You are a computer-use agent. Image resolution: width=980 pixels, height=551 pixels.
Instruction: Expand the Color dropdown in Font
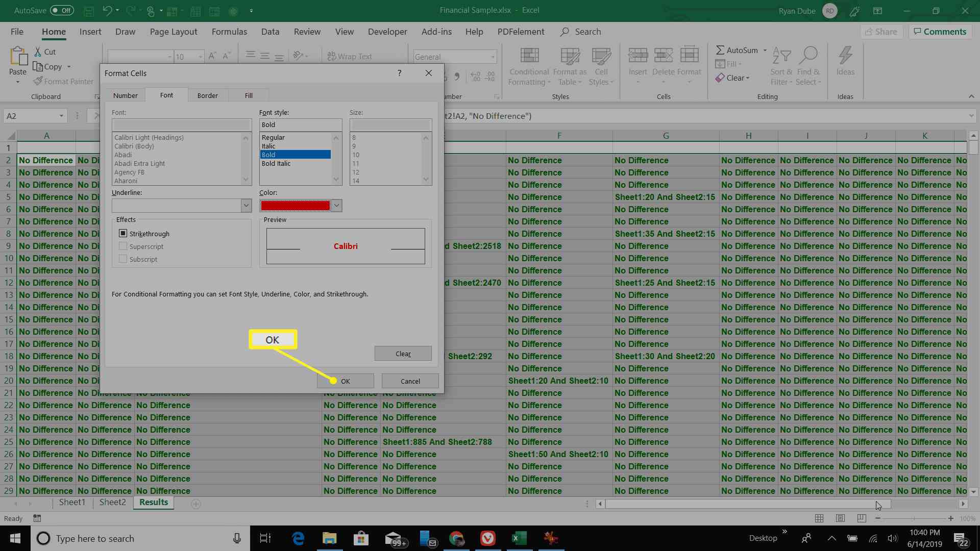(x=336, y=205)
